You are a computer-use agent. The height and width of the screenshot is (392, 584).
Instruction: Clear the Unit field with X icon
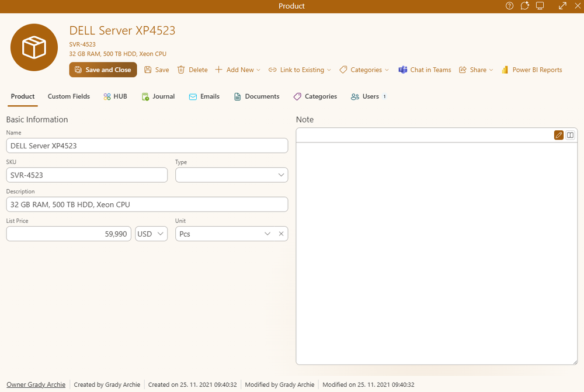click(281, 234)
